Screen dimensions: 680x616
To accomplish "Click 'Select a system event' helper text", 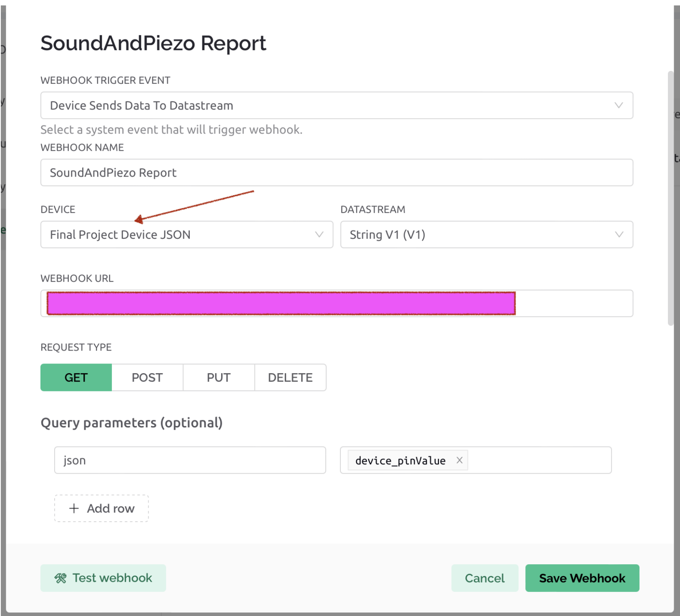I will (171, 130).
